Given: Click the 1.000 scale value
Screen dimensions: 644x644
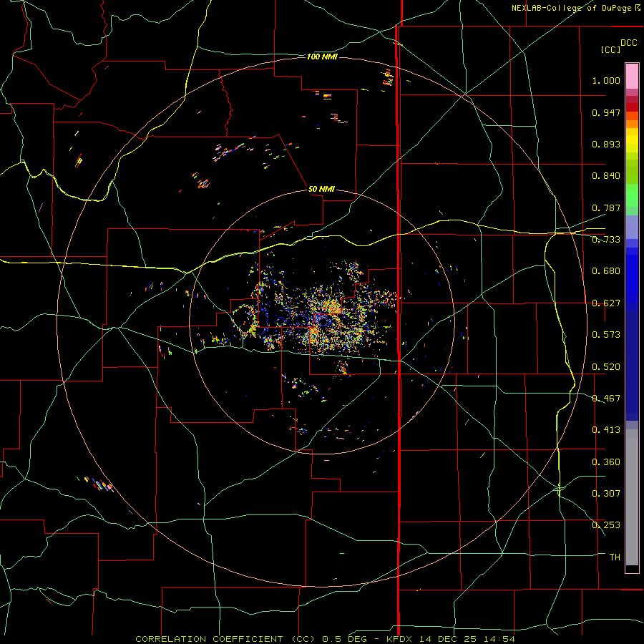Looking at the screenshot, I should [x=606, y=80].
